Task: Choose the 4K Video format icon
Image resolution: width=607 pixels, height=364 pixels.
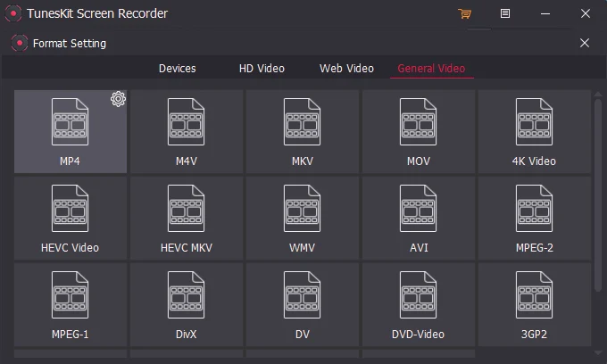Action: click(534, 122)
